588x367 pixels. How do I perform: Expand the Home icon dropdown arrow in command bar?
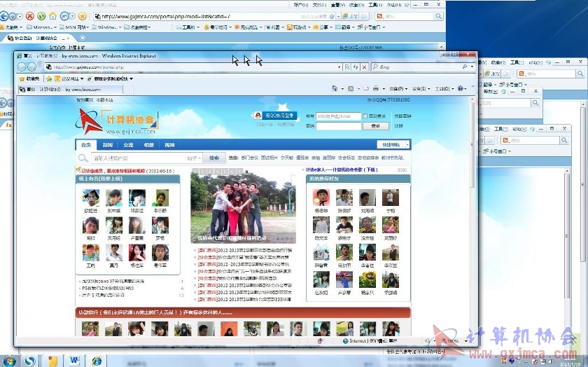342,89
